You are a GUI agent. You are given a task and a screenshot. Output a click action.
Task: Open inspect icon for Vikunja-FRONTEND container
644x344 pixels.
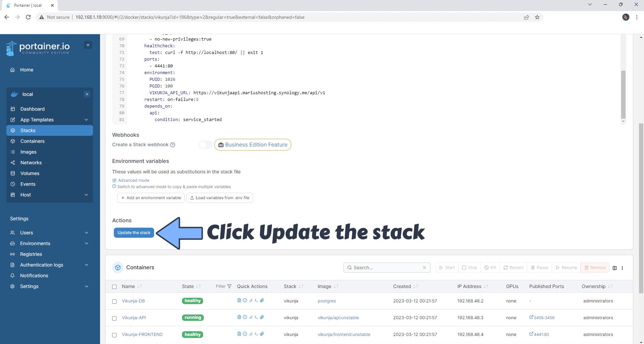pos(245,334)
